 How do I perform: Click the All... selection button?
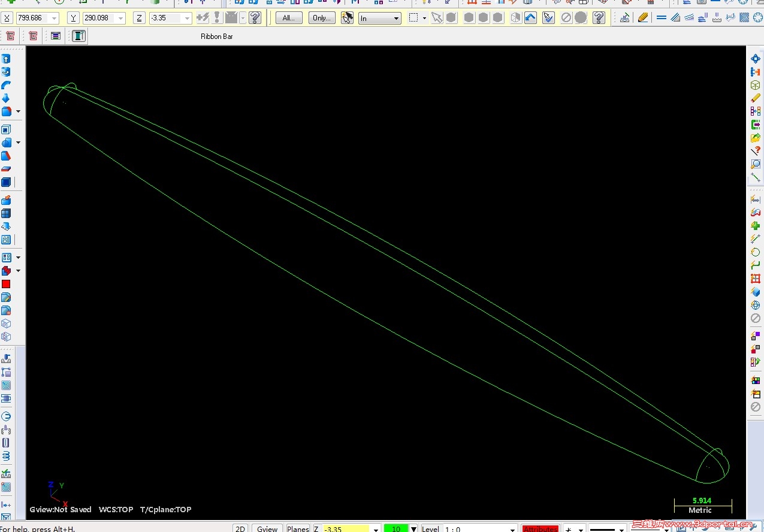tap(289, 18)
